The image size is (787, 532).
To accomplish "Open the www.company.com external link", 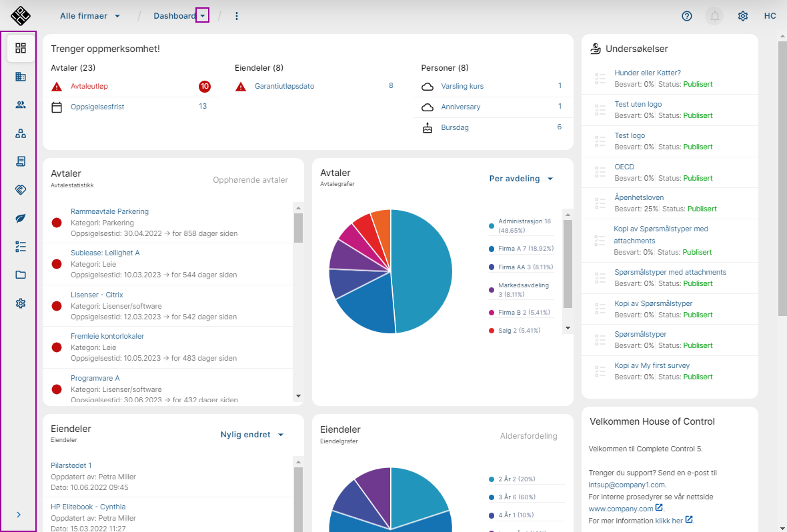I will (x=626, y=509).
